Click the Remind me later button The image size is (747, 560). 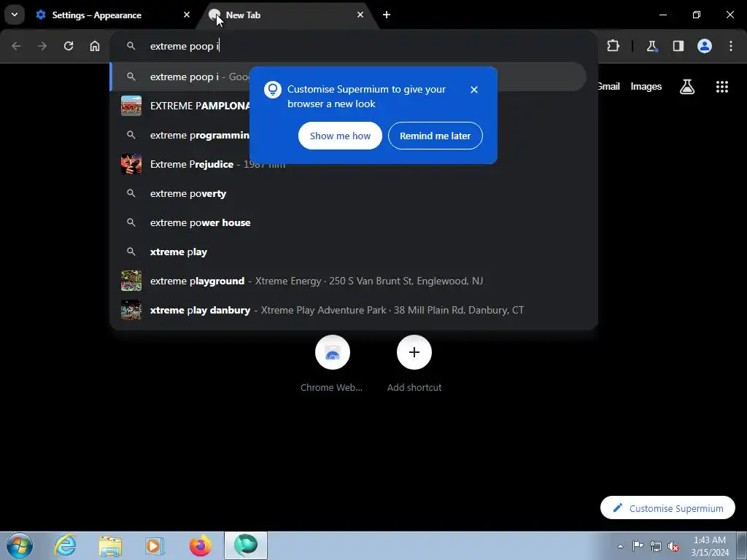point(436,136)
